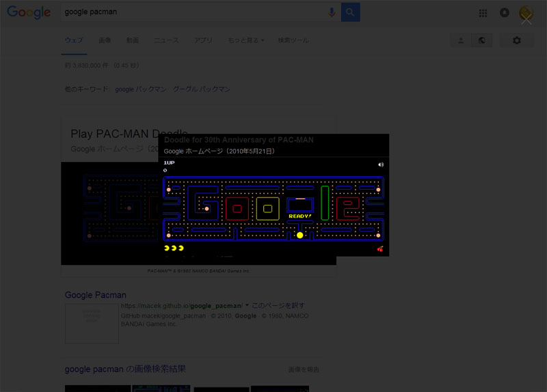This screenshot has height=392, width=547.
Task: Open 'google pacman の画像検索結果' link
Action: click(125, 369)
